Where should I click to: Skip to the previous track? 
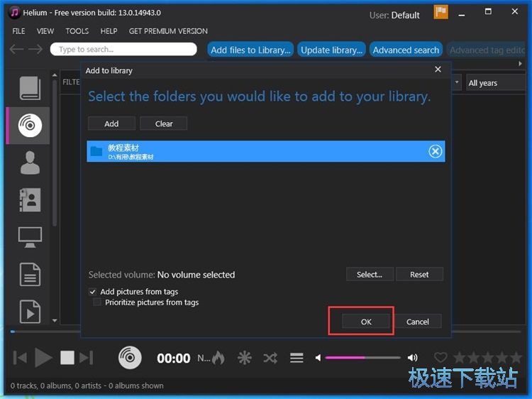(20, 358)
